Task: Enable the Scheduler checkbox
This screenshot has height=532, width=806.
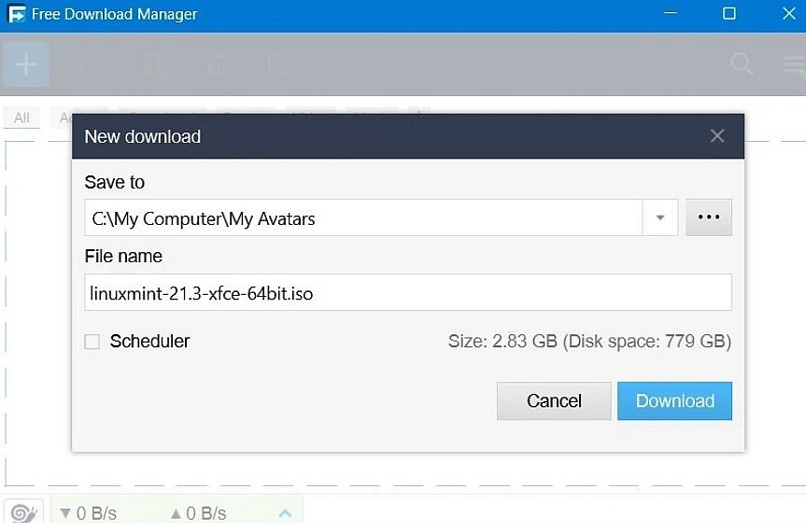Action: [92, 342]
